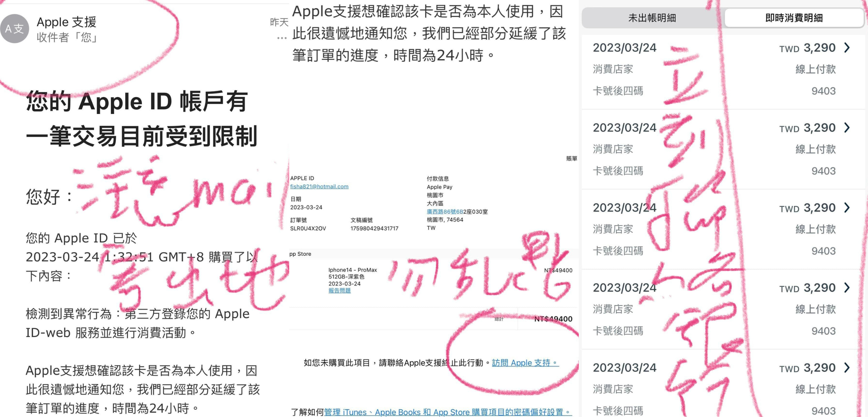The image size is (868, 417).
Task: Open the 廣西路86號6B address link
Action: 444,212
